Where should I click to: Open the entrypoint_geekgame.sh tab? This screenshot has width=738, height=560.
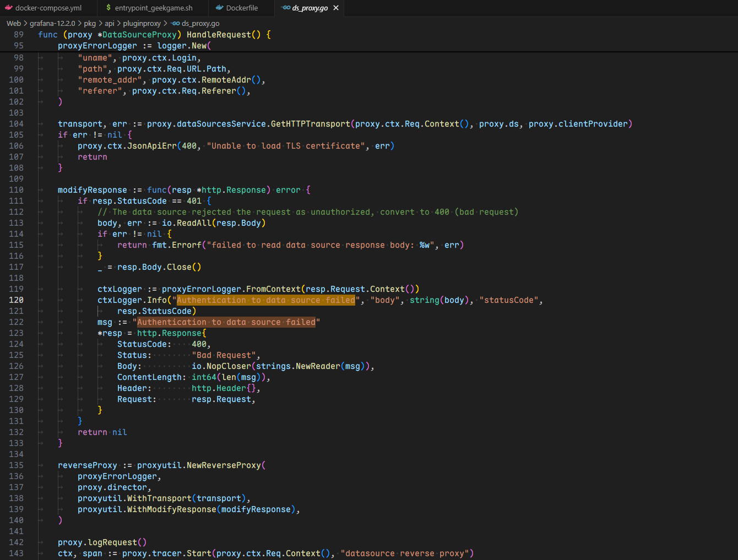(154, 8)
